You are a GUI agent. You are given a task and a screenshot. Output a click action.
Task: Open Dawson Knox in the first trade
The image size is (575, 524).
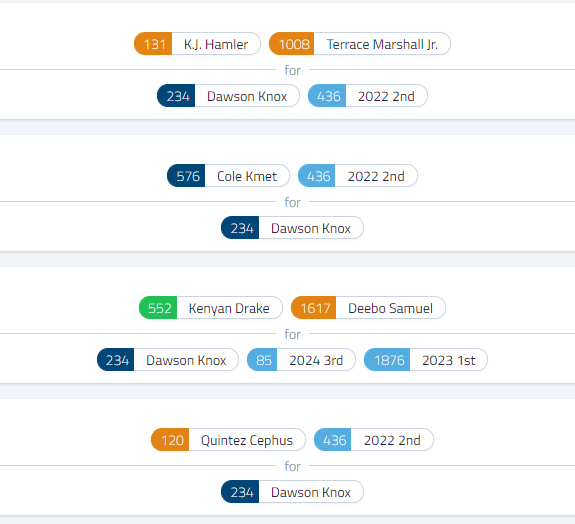pos(228,96)
